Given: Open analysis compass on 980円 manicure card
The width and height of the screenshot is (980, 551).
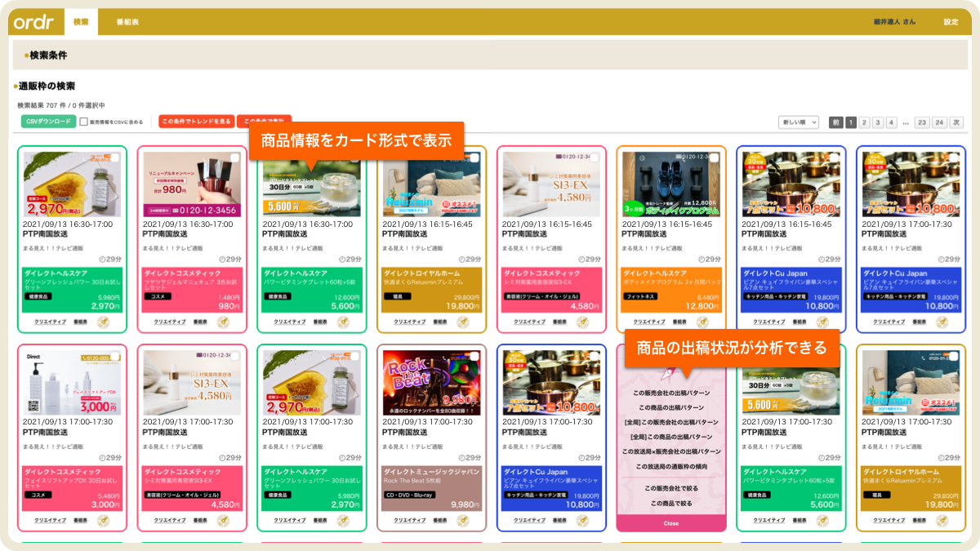Looking at the screenshot, I should [x=223, y=322].
